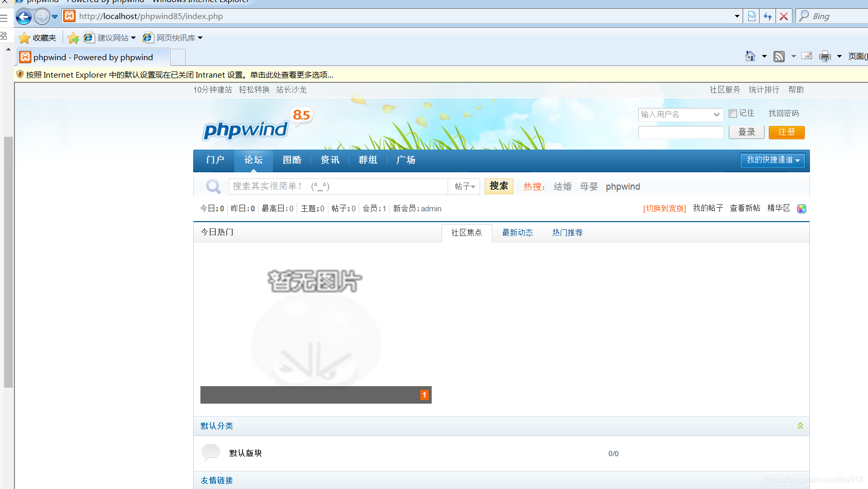Open the 站长沙龙 link
This screenshot has width=868, height=489.
pos(291,89)
